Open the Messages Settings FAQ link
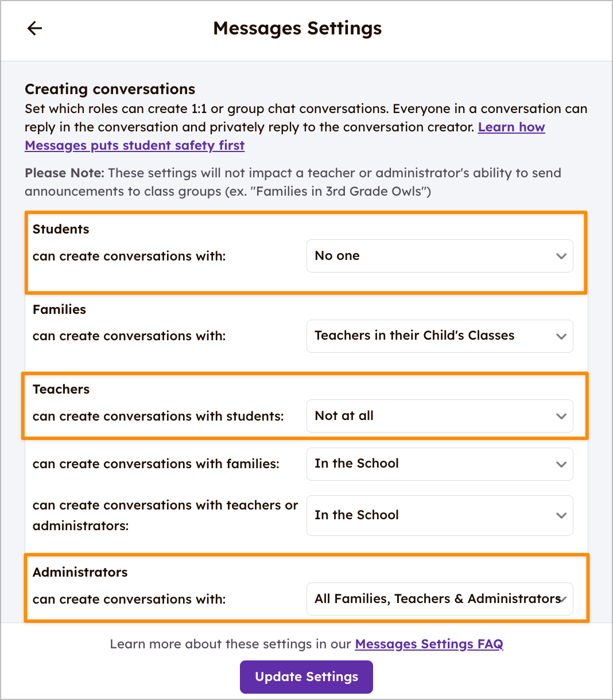Screen dimensions: 613x700 pos(429,644)
